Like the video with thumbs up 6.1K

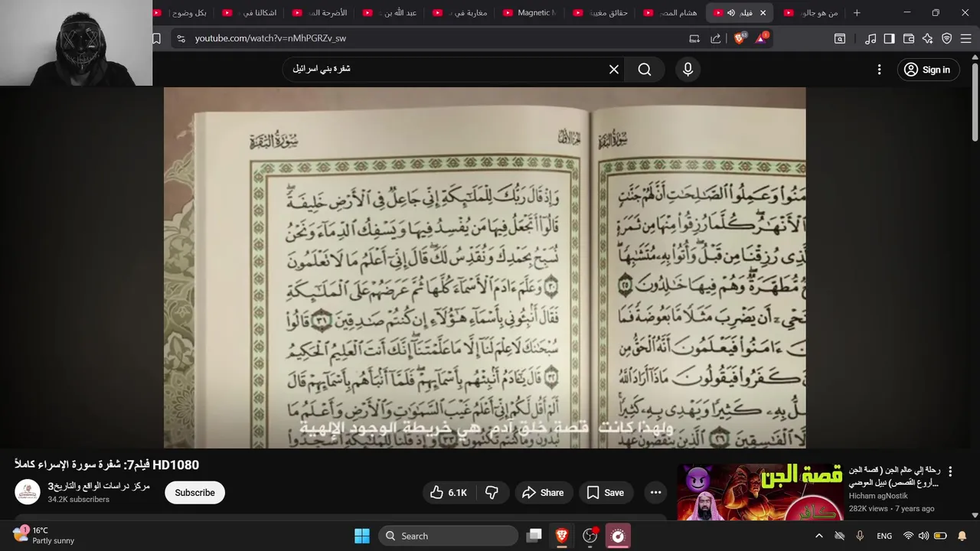[449, 493]
